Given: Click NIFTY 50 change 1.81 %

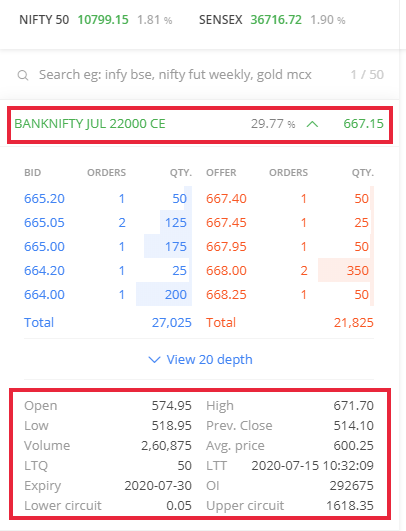Looking at the screenshot, I should pyautogui.click(x=154, y=20).
